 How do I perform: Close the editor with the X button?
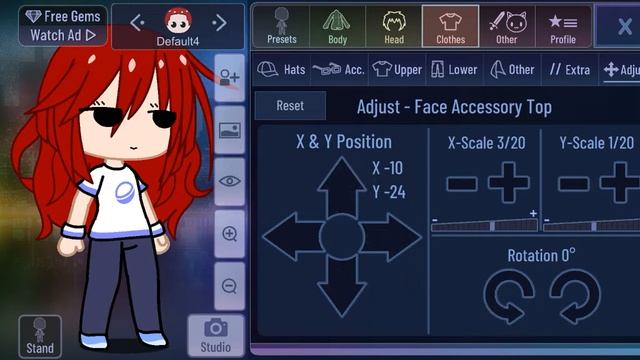click(624, 27)
